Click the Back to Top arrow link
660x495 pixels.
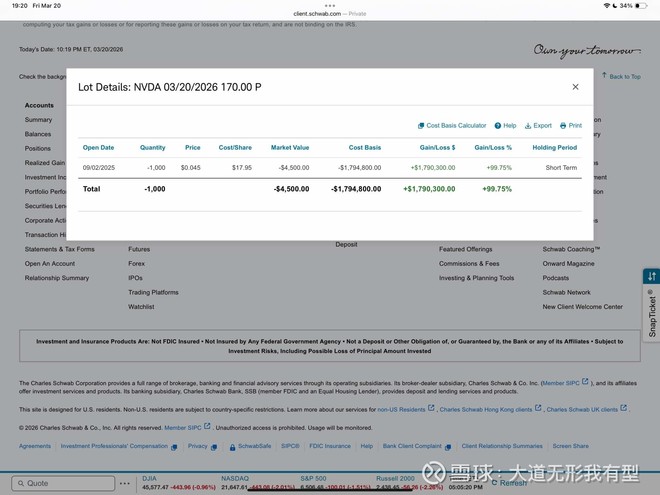621,76
